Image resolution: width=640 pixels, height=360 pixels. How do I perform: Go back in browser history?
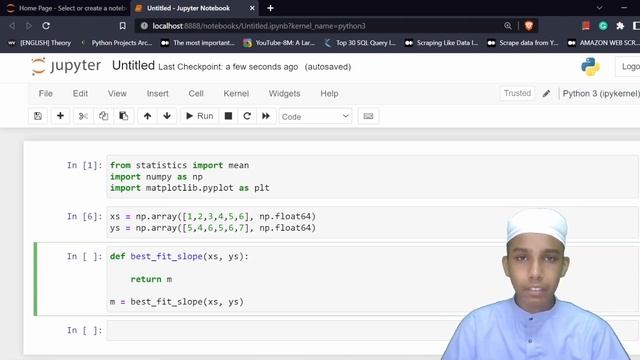click(12, 26)
